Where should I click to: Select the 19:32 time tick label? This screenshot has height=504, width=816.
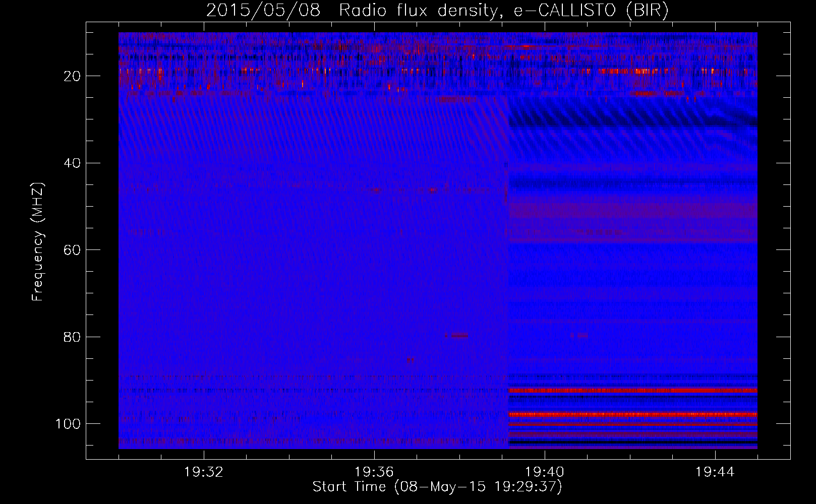pos(204,472)
